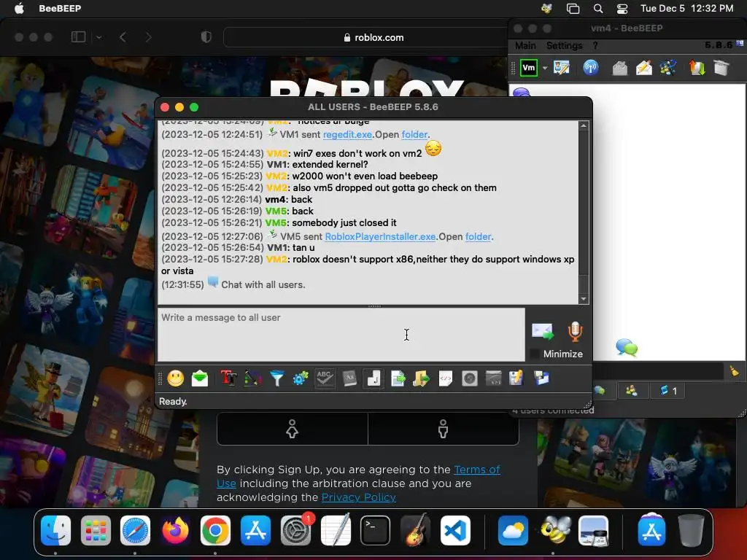Click the edit profile vCard icon

coord(562,68)
